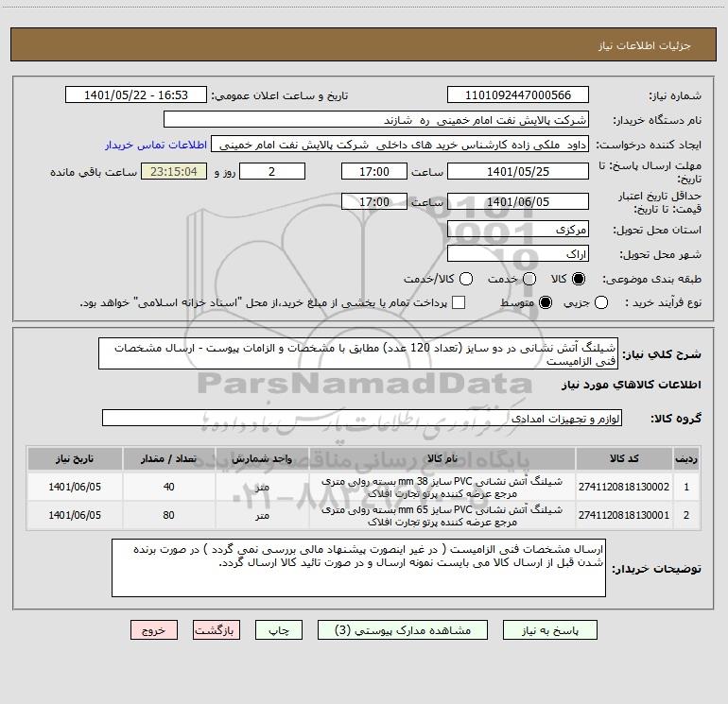Click the متر unit cell in row 2
The image size is (728, 704).
coord(262,515)
